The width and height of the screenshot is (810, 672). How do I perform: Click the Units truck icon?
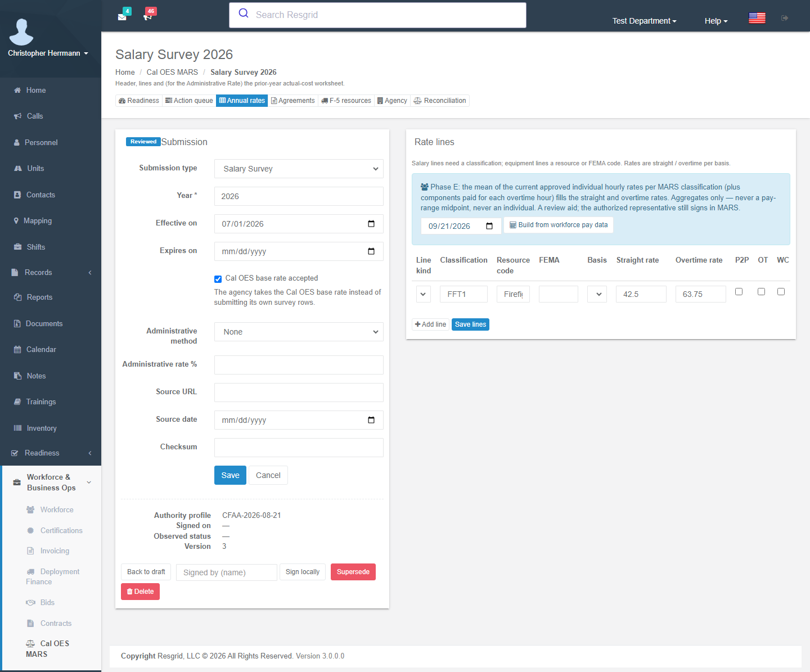pyautogui.click(x=17, y=169)
